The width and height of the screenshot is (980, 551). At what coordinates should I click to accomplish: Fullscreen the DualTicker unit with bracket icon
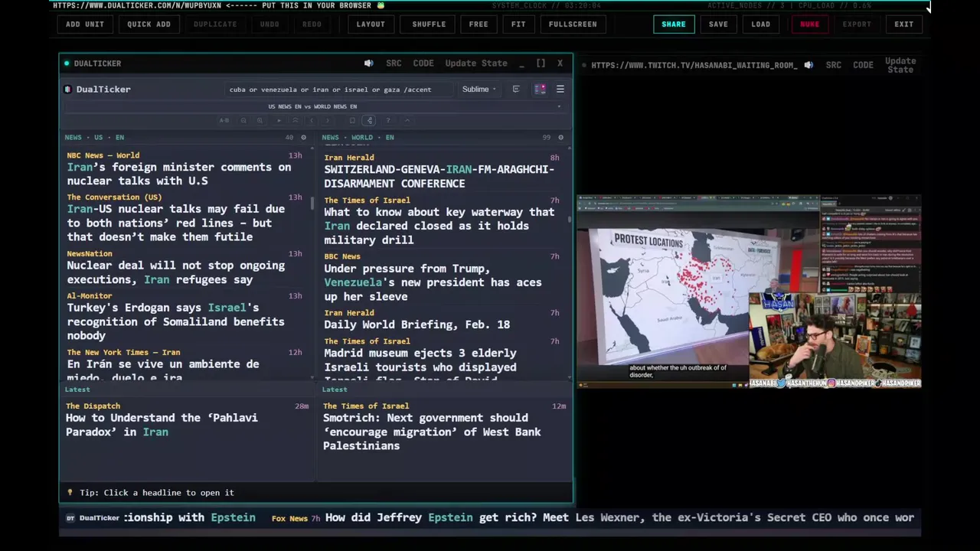click(541, 64)
